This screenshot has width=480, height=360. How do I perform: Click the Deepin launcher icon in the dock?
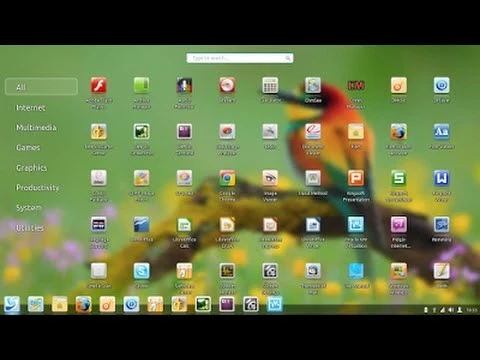click(x=12, y=304)
